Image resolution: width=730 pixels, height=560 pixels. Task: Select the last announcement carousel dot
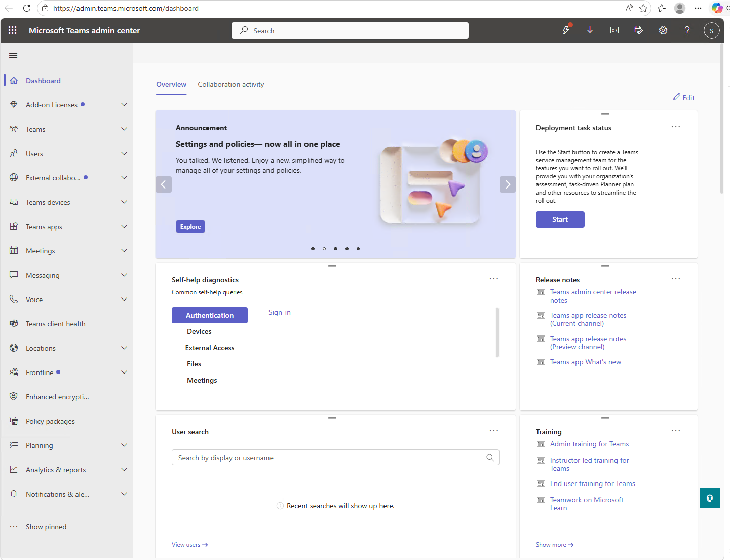tap(358, 249)
